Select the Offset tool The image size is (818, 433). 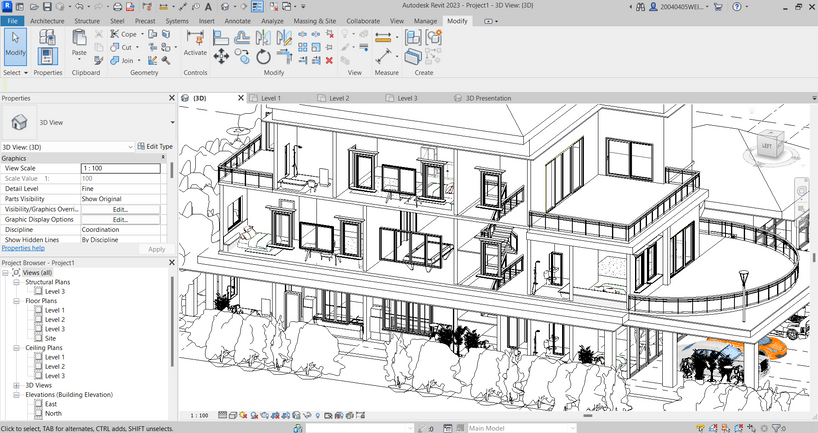click(x=242, y=37)
